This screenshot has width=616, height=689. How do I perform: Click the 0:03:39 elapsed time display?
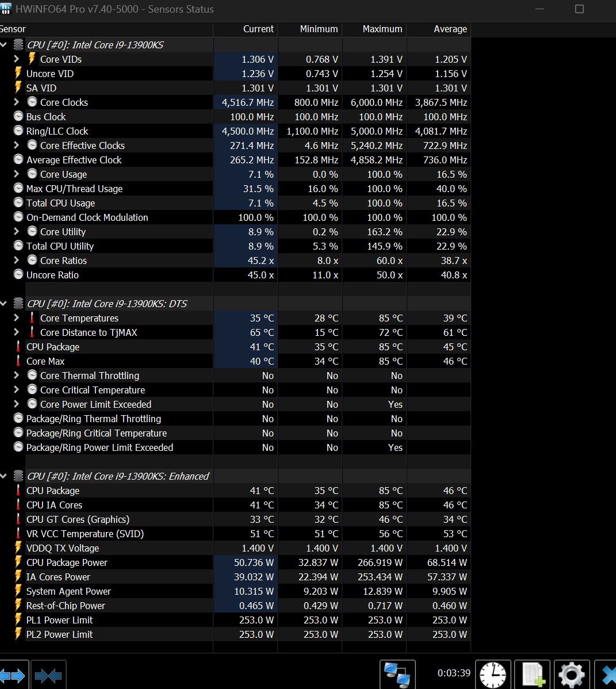[454, 673]
